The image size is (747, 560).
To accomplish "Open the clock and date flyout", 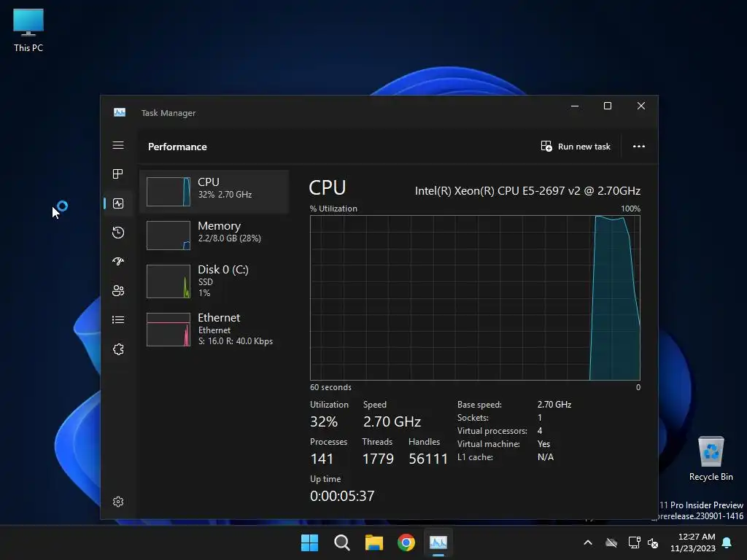I will (x=692, y=542).
